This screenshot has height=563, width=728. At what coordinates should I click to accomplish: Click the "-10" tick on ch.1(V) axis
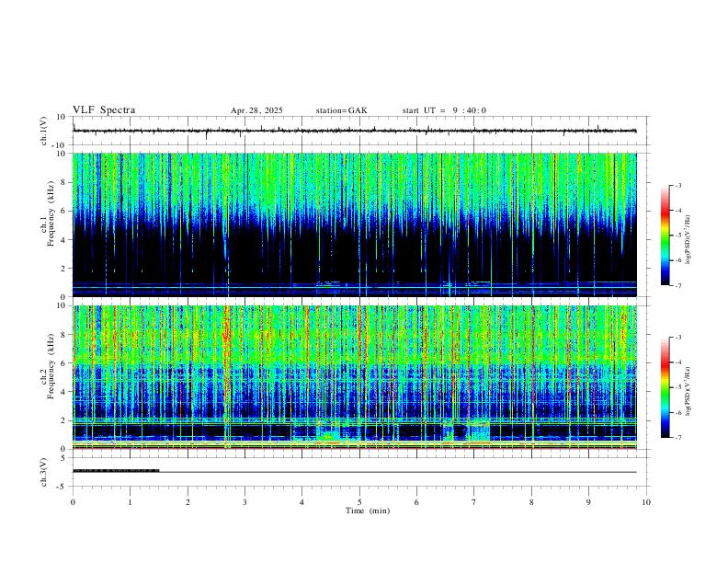coord(60,145)
